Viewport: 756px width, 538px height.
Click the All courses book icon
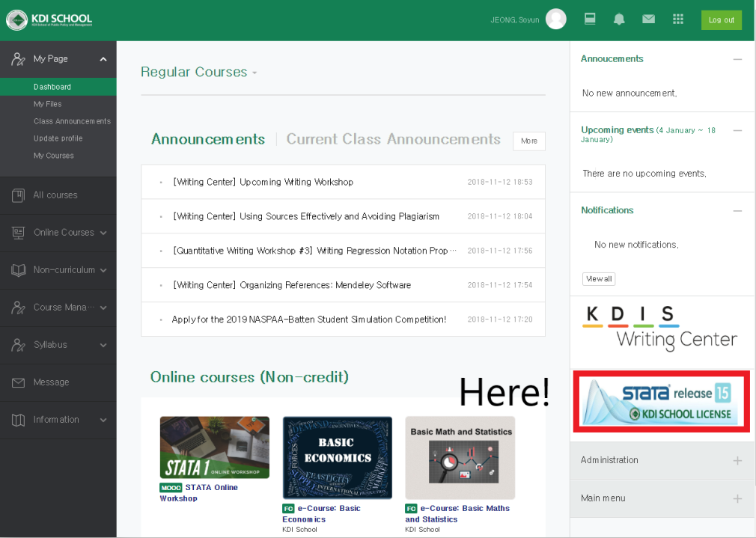click(x=18, y=195)
